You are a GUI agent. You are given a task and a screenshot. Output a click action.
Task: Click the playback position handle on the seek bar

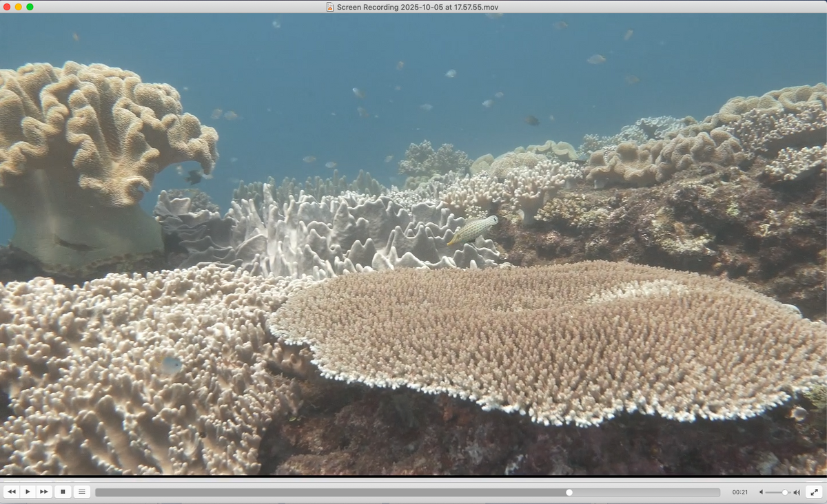coord(569,492)
